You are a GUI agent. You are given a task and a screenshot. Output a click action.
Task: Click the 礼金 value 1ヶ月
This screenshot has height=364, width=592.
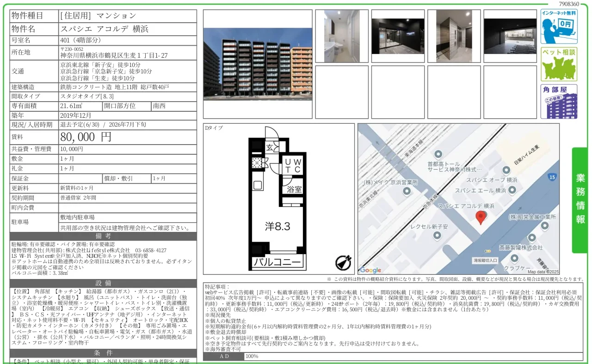(x=67, y=168)
